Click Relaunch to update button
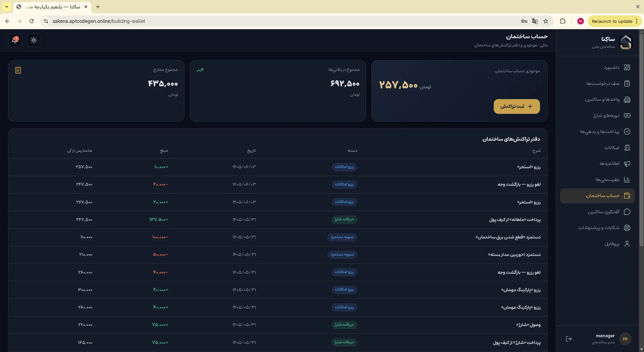Screen dimensions: 644x352 click(x=612, y=21)
